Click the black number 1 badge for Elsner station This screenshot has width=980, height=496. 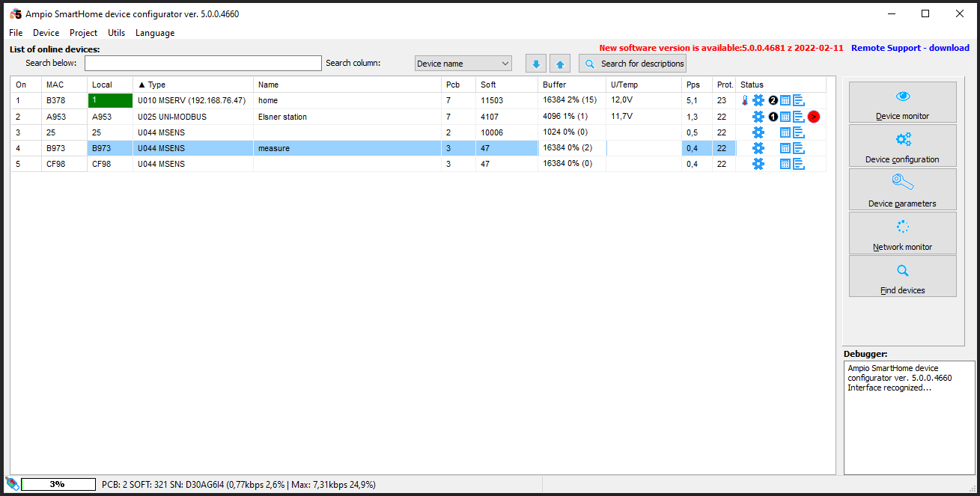coord(773,117)
